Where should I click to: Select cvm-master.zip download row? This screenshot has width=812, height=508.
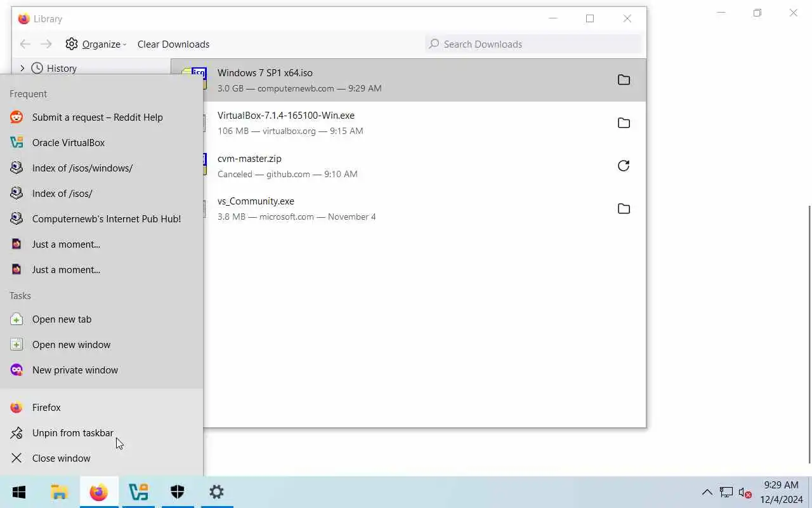409,166
